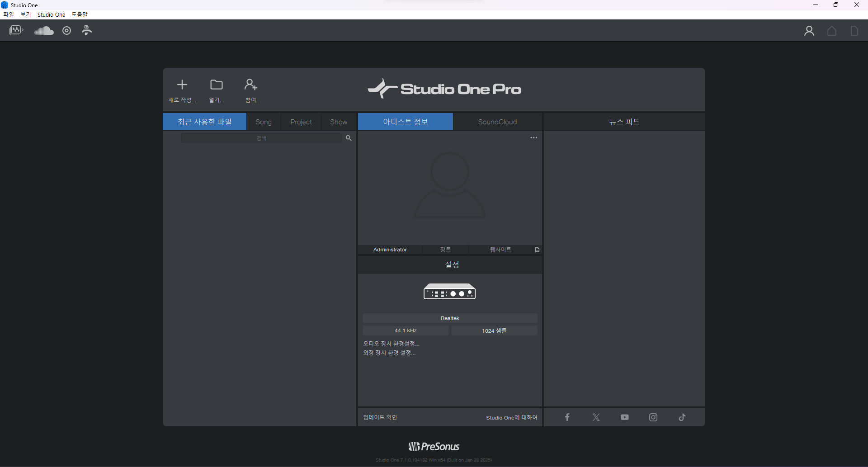Click the recent files search field
This screenshot has width=868, height=467.
[x=261, y=138]
